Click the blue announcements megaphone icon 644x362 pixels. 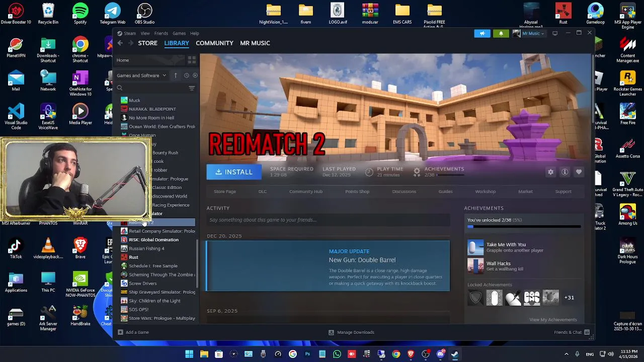pyautogui.click(x=482, y=33)
